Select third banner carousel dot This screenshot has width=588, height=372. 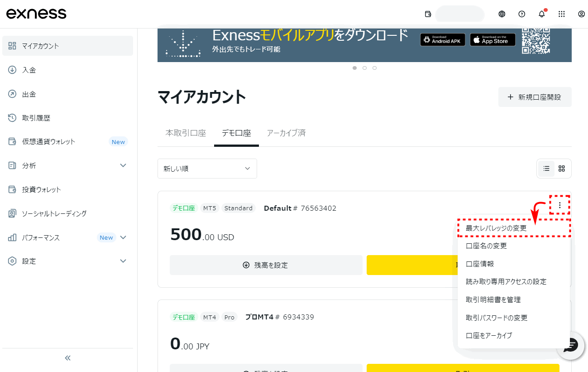[x=374, y=68]
